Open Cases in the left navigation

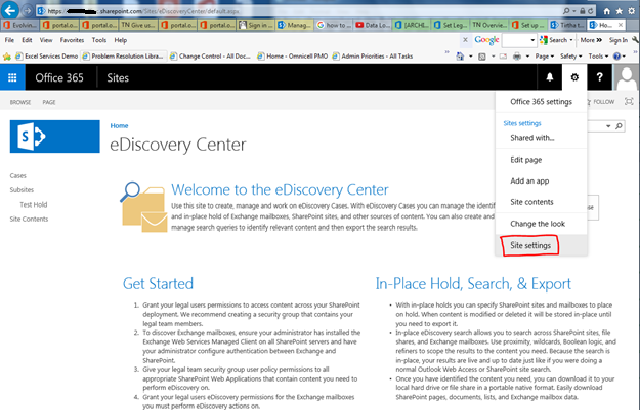pyautogui.click(x=18, y=175)
